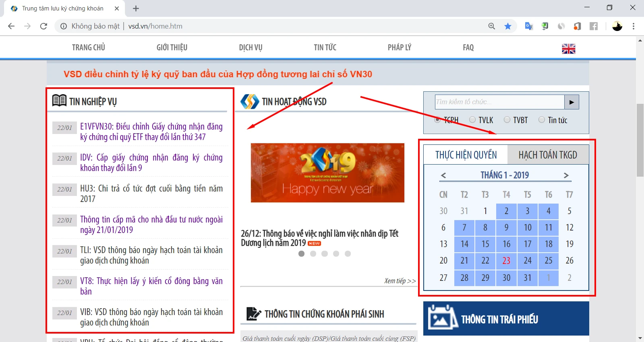Go to previous month in calendar

tap(443, 175)
